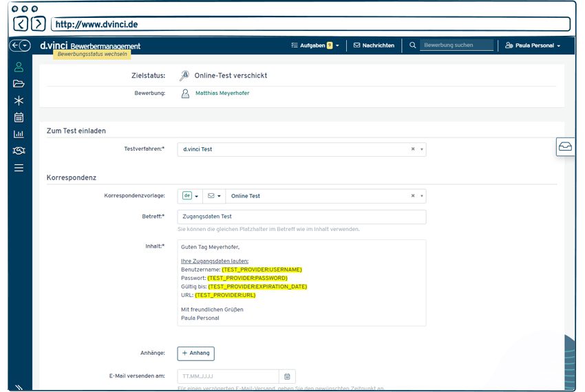This screenshot has height=392, width=585.
Task: Click the Anhang add attachment button
Action: tap(196, 353)
